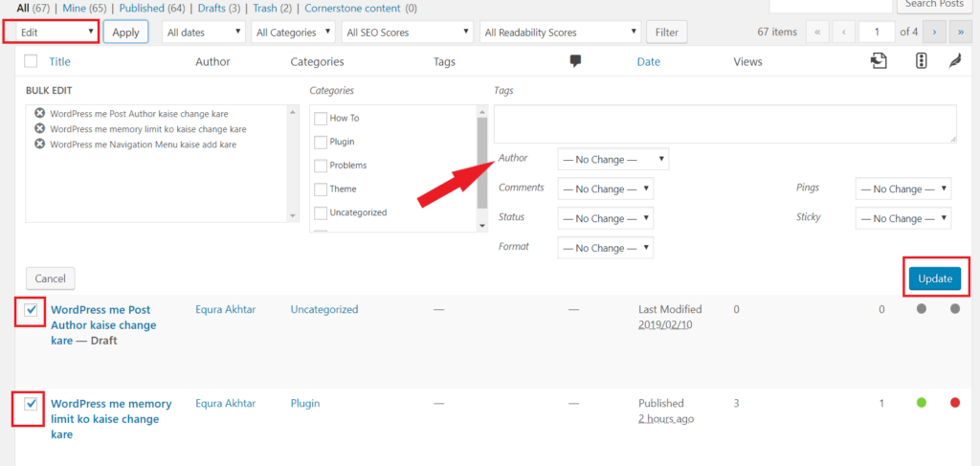The width and height of the screenshot is (980, 466).
Task: Click the green SEO score dot for memory limit post
Action: [921, 403]
